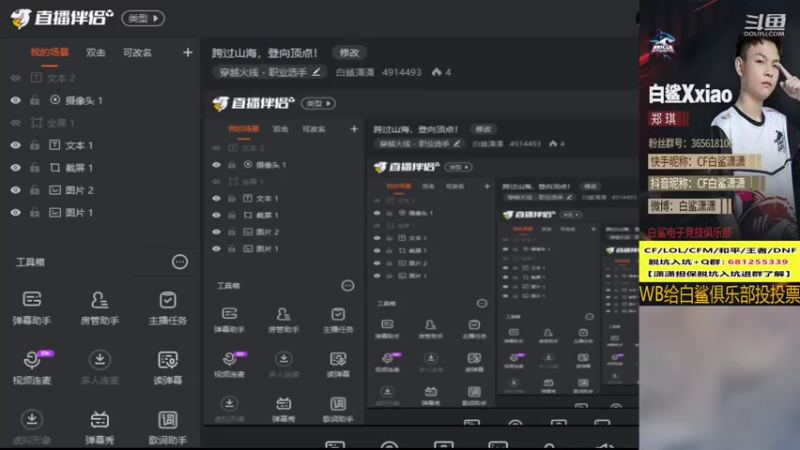The image size is (800, 450).
Task: Select the 截屏 1 source row
Action: tap(100, 168)
